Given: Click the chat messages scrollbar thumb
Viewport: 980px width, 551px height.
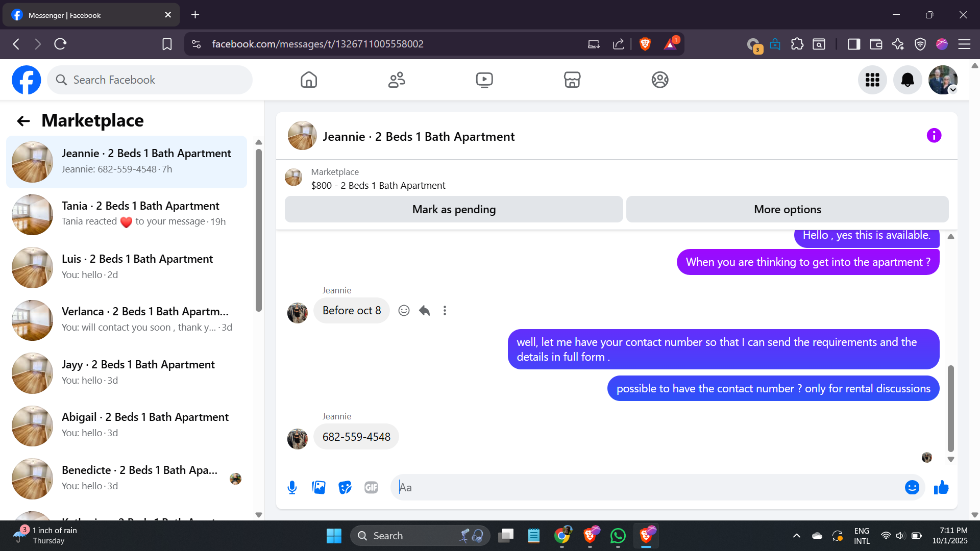Looking at the screenshot, I should pyautogui.click(x=950, y=408).
